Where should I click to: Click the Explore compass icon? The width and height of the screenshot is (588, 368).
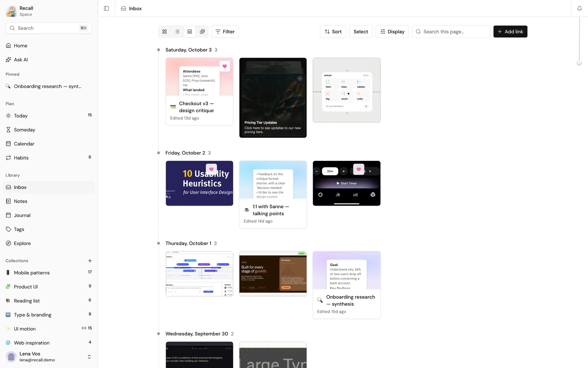(8, 243)
